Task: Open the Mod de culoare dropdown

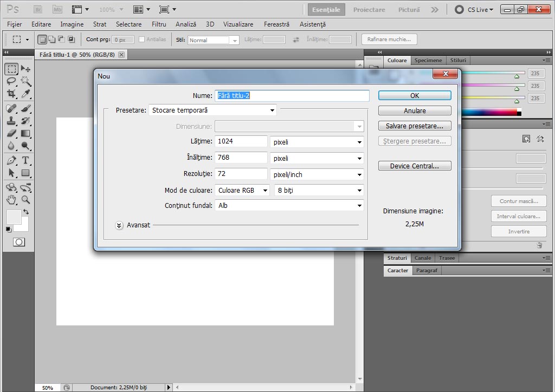Action: click(x=242, y=191)
